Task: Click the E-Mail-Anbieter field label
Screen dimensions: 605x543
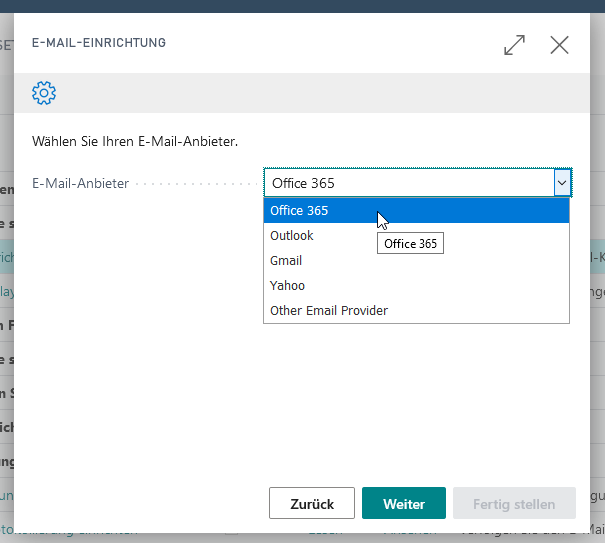Action: 80,183
